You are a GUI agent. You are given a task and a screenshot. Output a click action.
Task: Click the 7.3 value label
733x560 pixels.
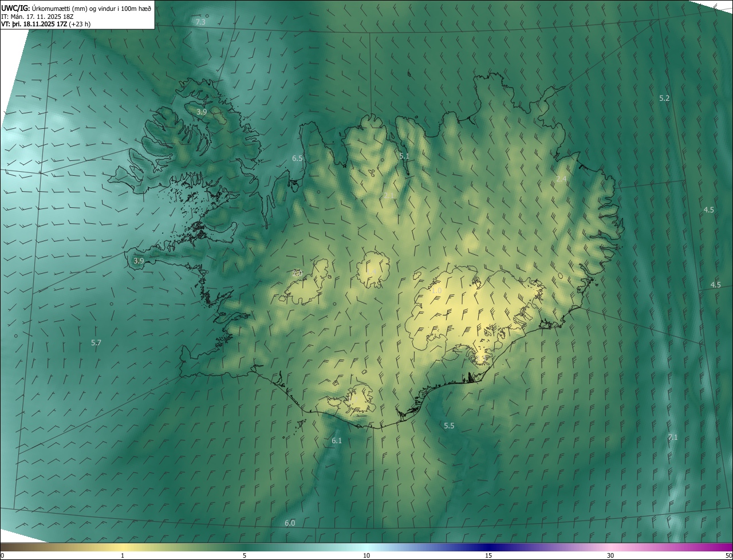click(200, 22)
